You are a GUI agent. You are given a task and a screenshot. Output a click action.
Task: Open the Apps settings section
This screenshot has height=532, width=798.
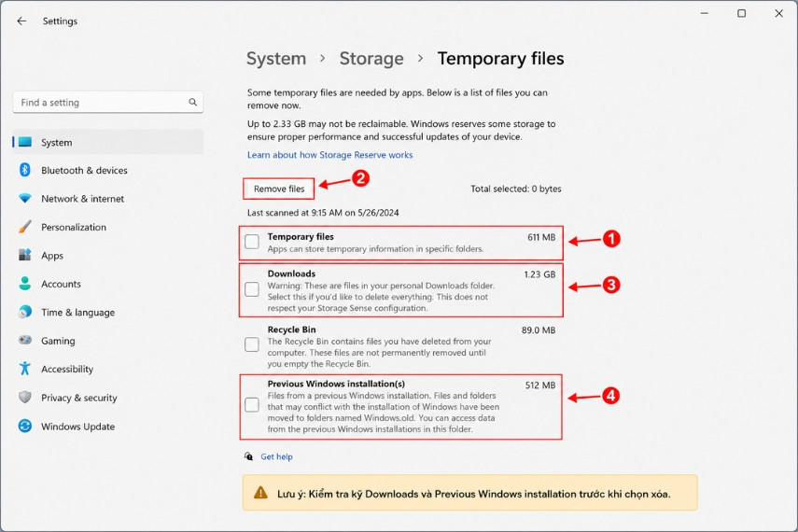[x=108, y=256]
